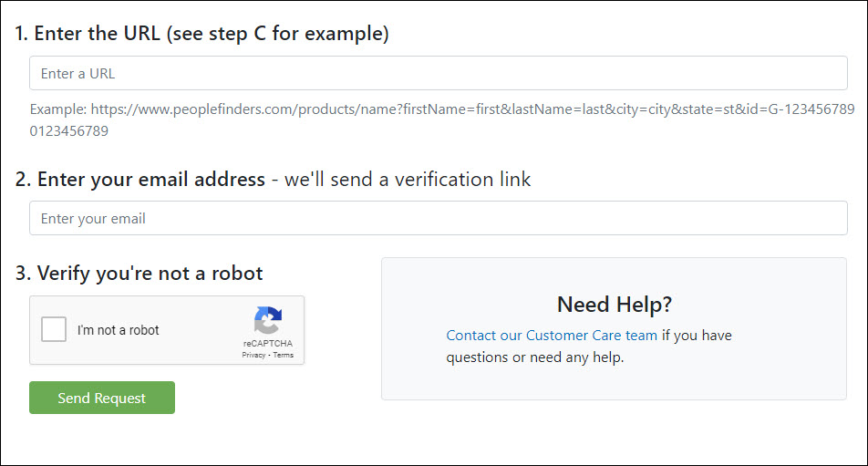Open the reCAPTCHA Privacy link
This screenshot has width=868, height=466.
[253, 356]
